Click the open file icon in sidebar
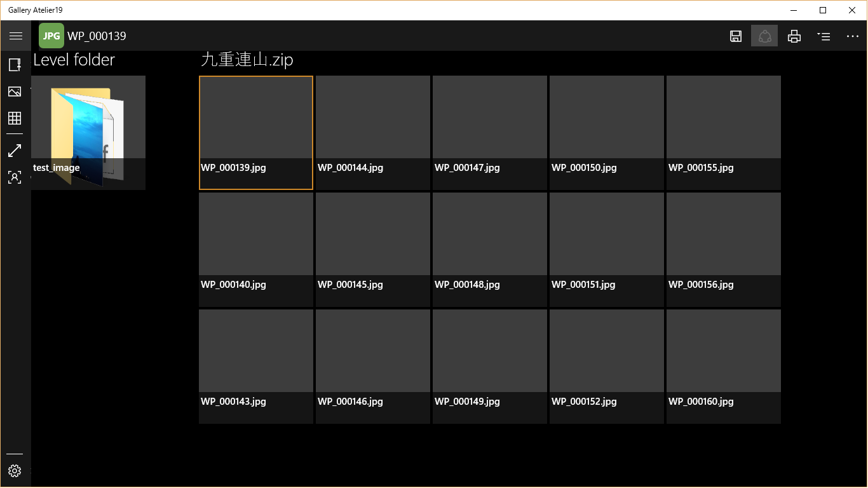This screenshot has width=868, height=488. [15, 65]
